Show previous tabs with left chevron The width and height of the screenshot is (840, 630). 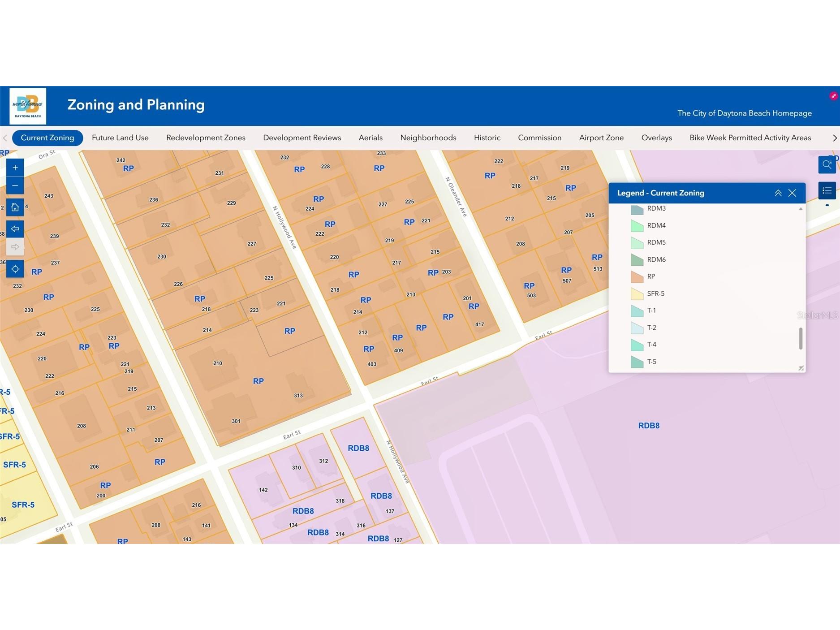[x=5, y=138]
